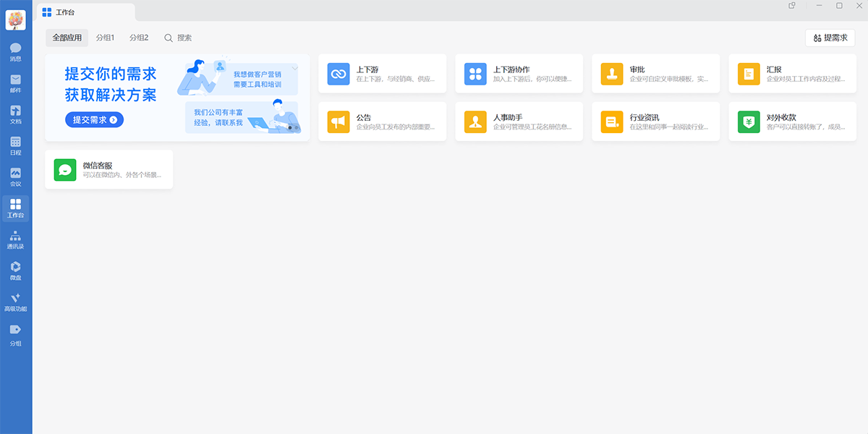Switch to the 分组1 tab
Screen dimensions: 868x434
coord(106,38)
